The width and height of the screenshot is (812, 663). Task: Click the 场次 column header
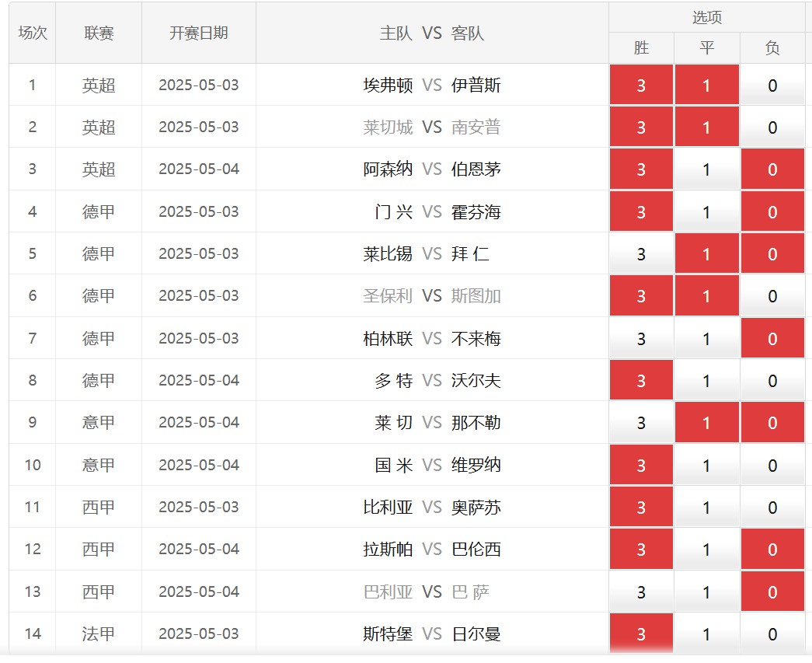click(x=32, y=33)
